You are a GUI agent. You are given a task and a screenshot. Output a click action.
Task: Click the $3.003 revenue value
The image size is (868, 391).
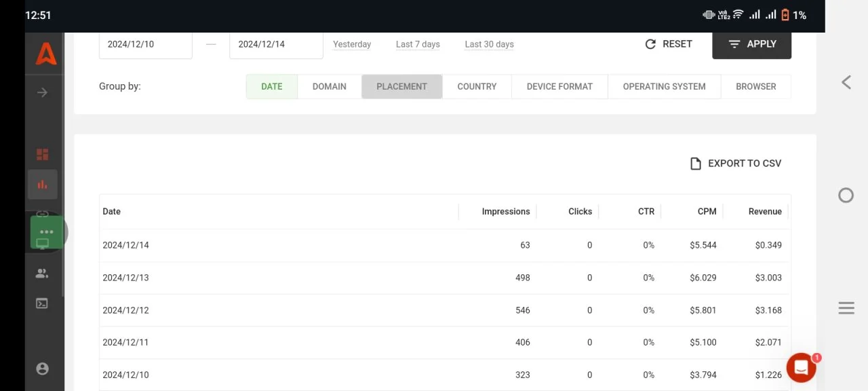[768, 278]
